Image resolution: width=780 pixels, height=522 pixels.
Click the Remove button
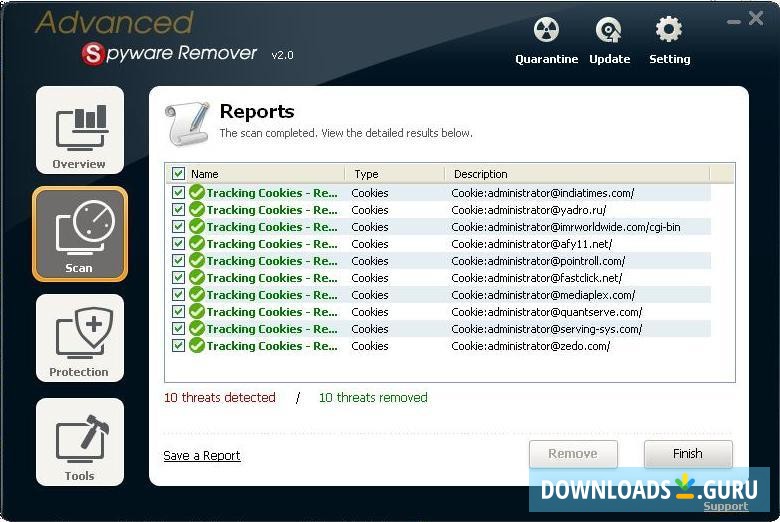(573, 454)
